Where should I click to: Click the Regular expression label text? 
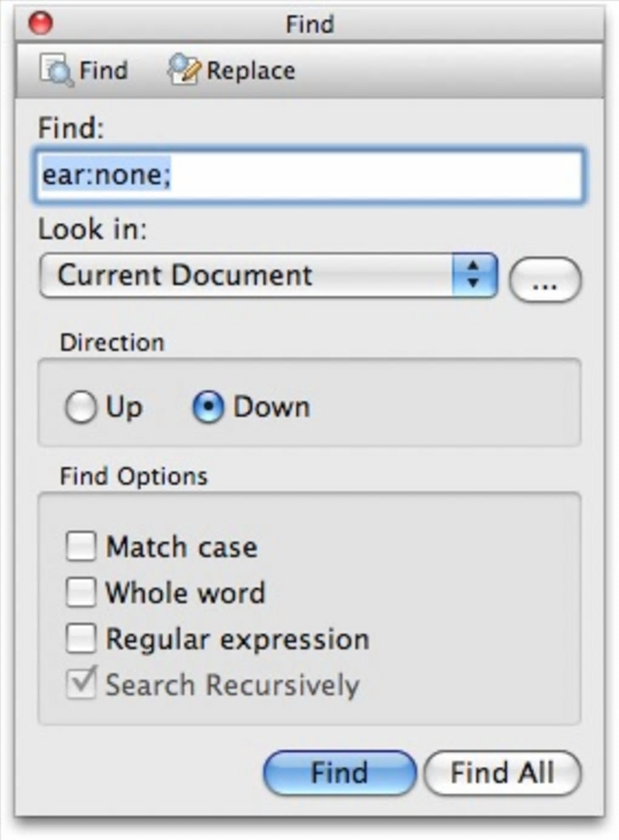point(237,639)
